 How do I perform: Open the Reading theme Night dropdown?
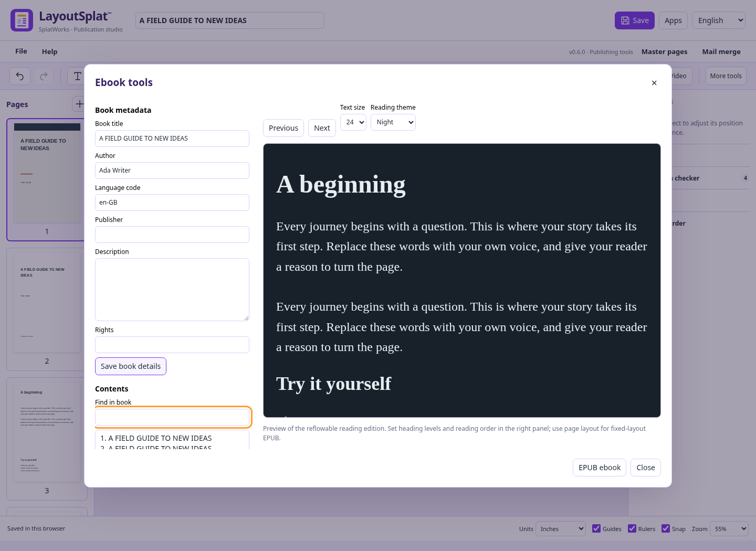coord(393,122)
